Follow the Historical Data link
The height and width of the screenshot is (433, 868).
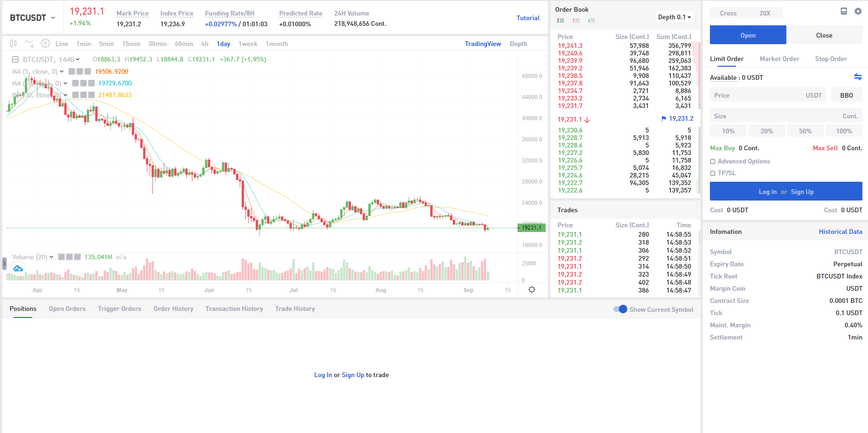[840, 232]
